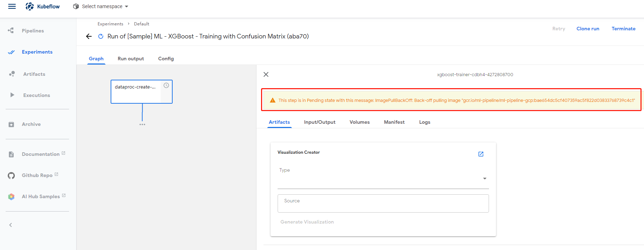Viewport: 644px width, 250px height.
Task: Click the namespace cube icon
Action: click(x=76, y=6)
